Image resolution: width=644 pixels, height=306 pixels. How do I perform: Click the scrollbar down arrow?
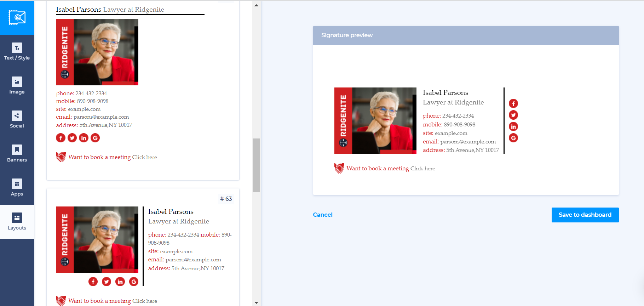(x=257, y=302)
